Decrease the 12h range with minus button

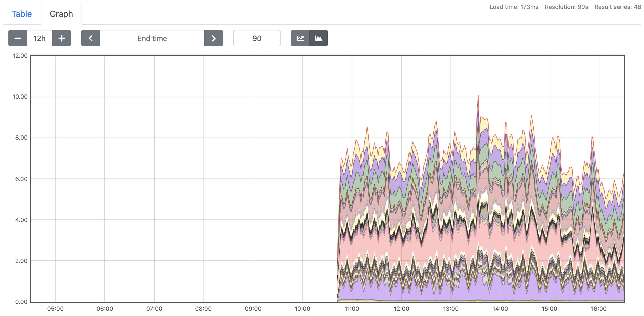[x=18, y=38]
